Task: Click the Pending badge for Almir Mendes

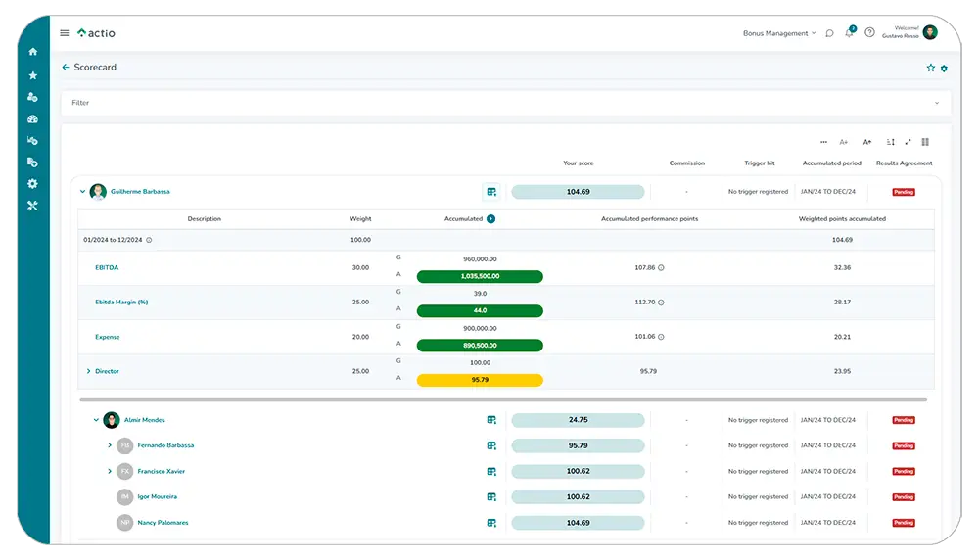Action: (903, 420)
